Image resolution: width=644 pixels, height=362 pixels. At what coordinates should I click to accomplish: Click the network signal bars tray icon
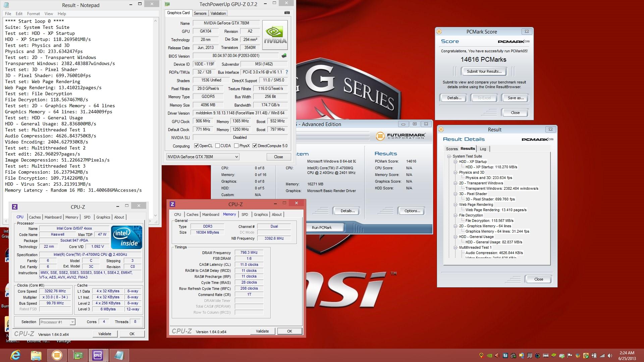coord(602,356)
